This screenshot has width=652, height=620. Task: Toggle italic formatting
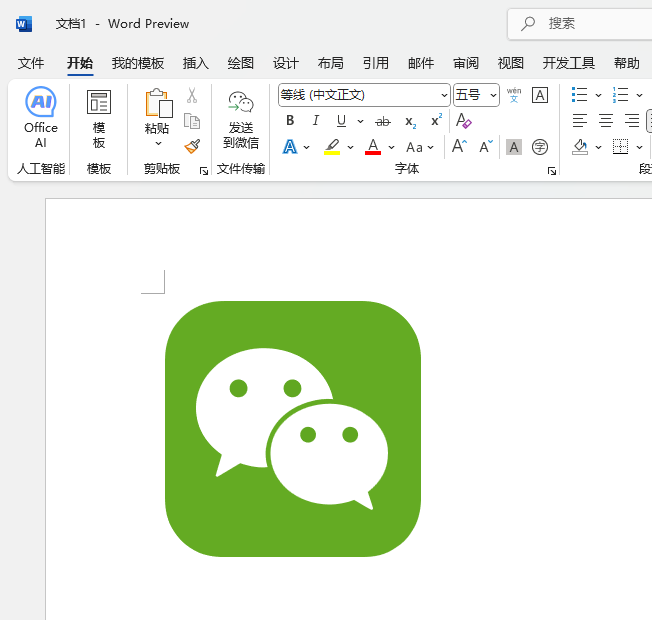pyautogui.click(x=316, y=121)
